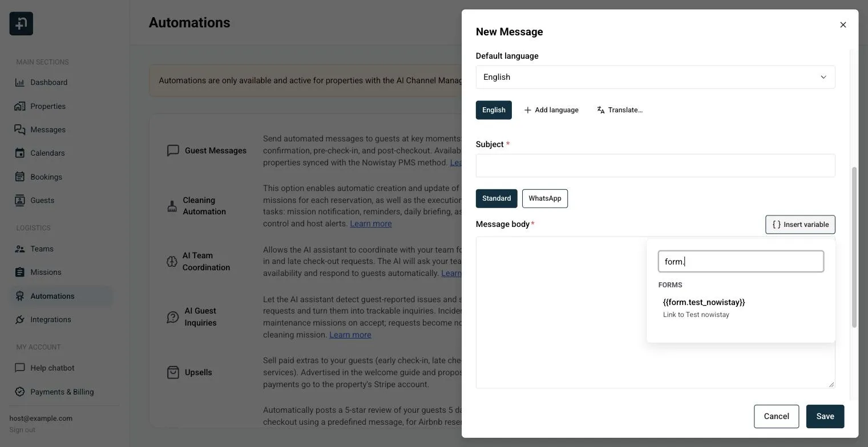This screenshot has height=447, width=868.
Task: Open the Missions page
Action: click(x=46, y=273)
